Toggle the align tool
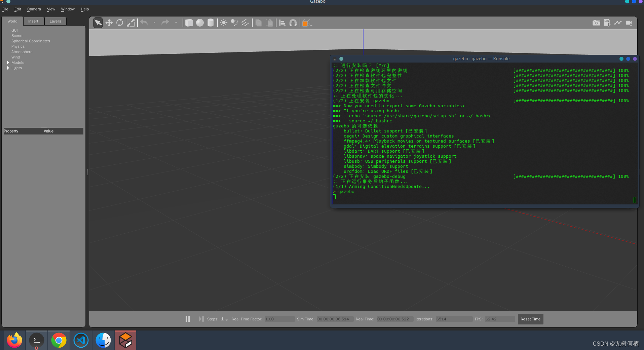 (x=282, y=23)
